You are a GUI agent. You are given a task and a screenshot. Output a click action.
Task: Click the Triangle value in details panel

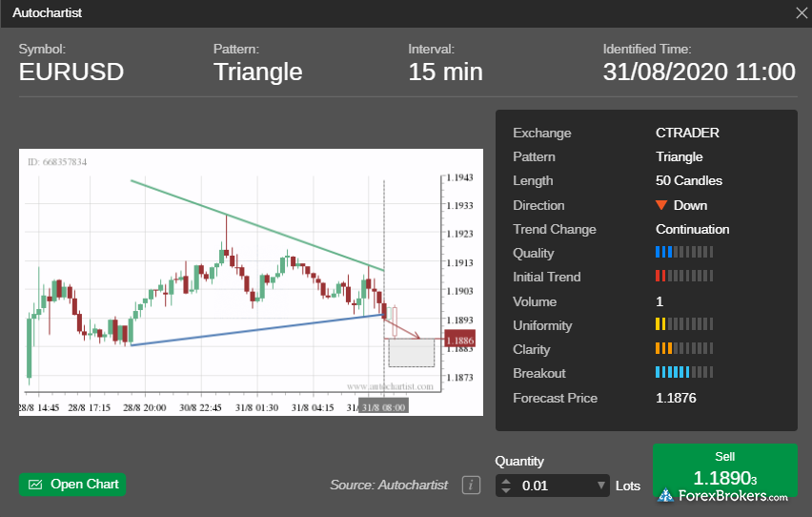point(679,156)
